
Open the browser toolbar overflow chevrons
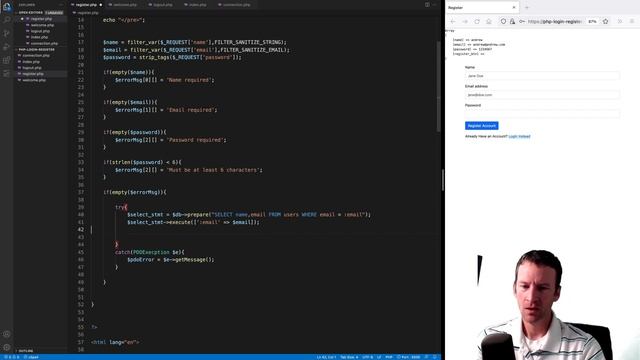click(x=620, y=21)
